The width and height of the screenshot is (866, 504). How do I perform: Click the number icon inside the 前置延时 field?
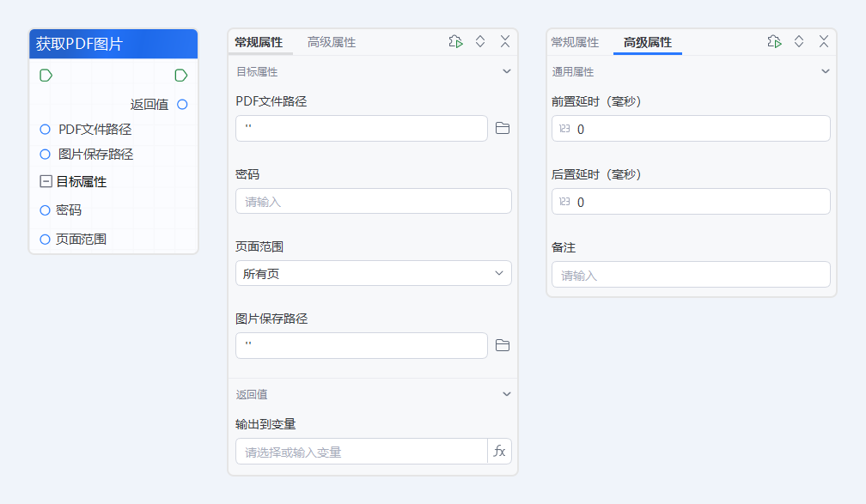pos(564,128)
